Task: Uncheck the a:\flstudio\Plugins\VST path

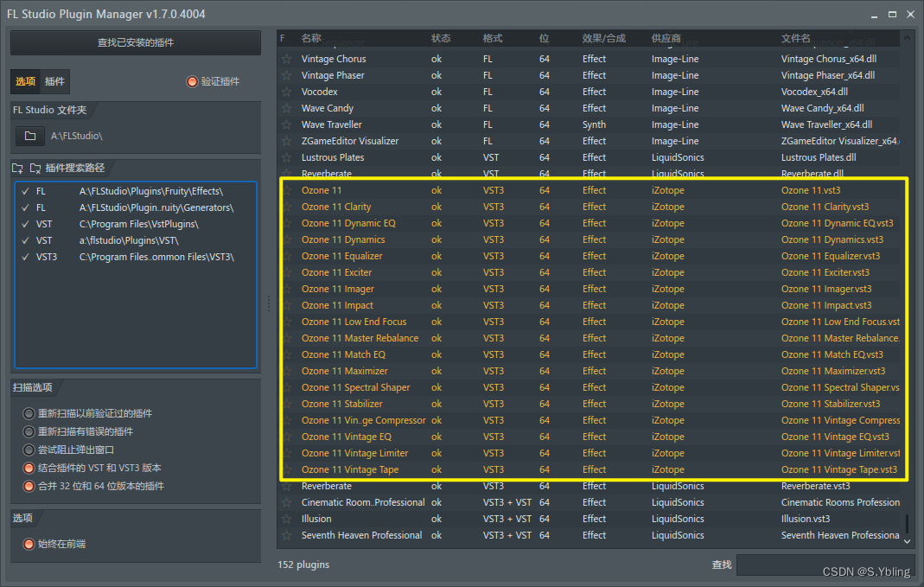Action: click(x=25, y=240)
